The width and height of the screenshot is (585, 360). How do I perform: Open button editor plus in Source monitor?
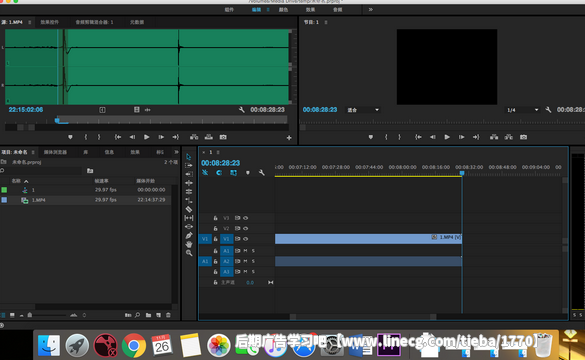click(289, 138)
